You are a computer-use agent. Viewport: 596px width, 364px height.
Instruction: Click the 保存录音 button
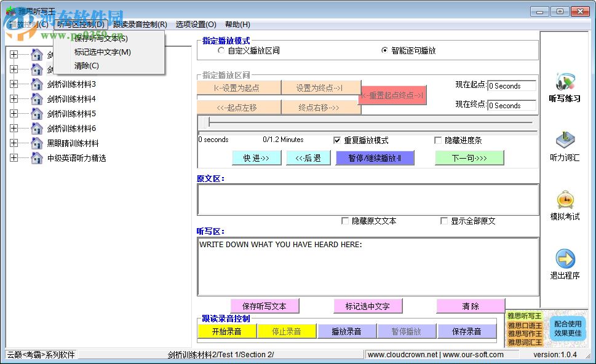coord(467,331)
